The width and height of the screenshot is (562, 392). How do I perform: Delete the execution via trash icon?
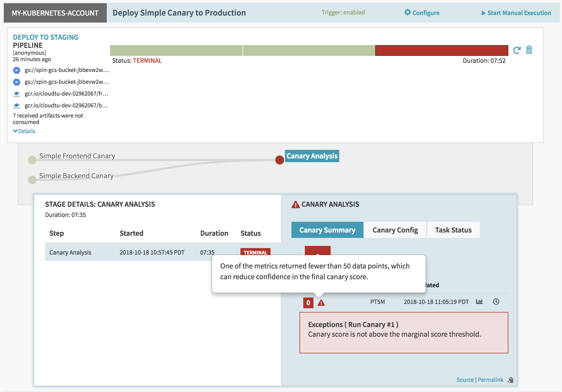click(x=529, y=50)
